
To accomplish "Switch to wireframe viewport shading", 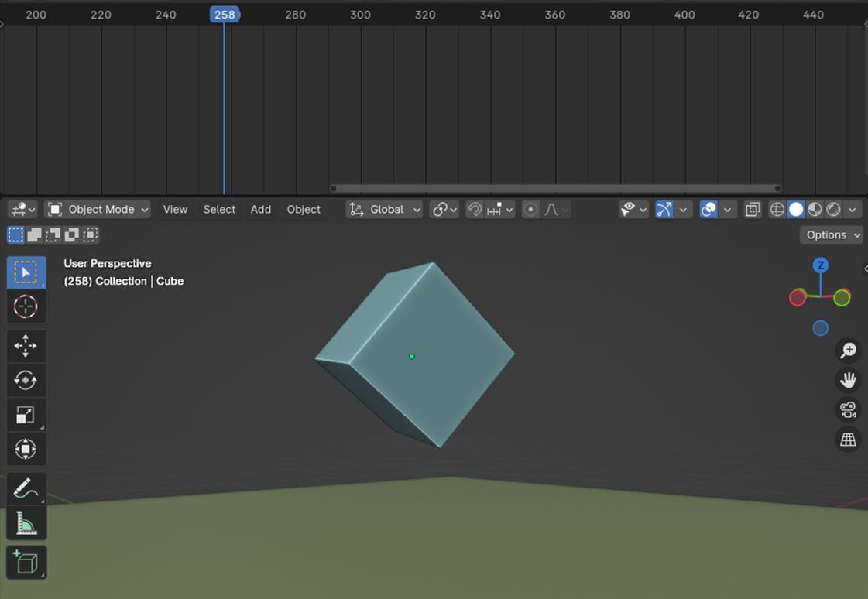I will click(777, 210).
